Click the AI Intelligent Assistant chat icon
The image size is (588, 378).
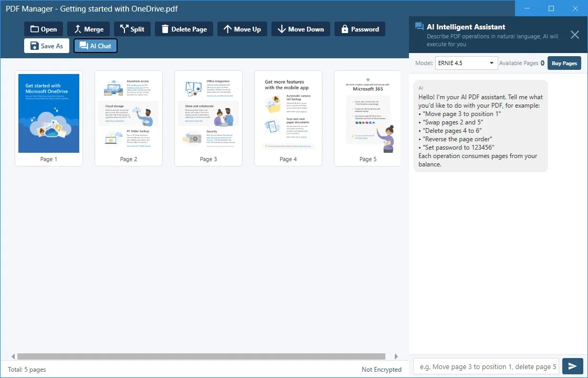click(x=419, y=26)
